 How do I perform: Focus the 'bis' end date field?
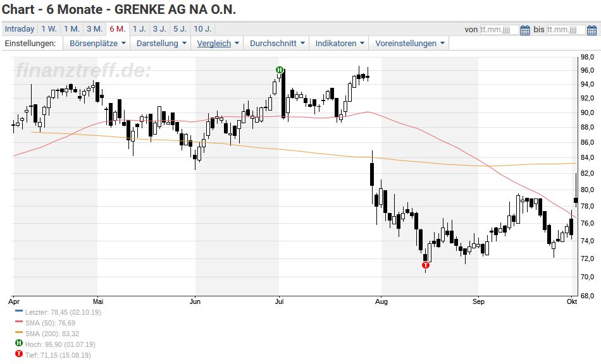(566, 30)
